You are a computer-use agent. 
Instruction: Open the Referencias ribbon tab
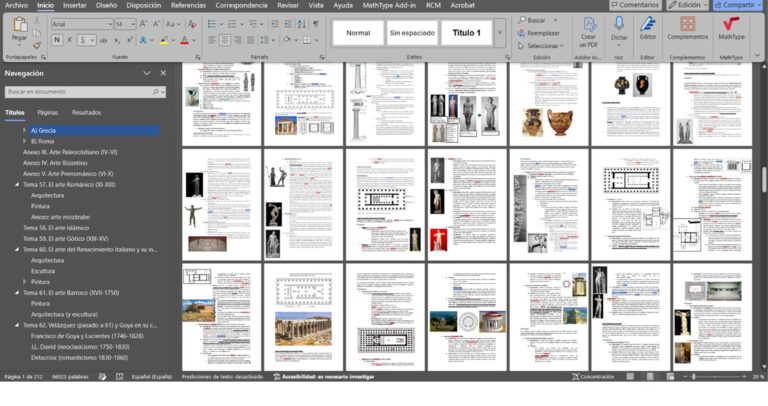[x=188, y=5]
